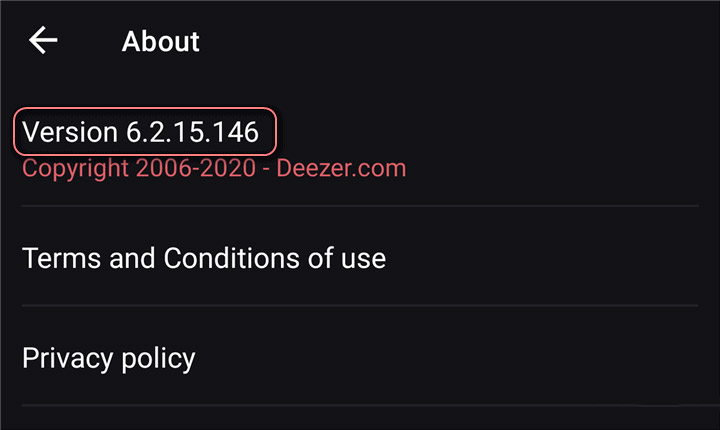
Task: Click the Copyright 2006-2020 text
Action: [x=139, y=169]
